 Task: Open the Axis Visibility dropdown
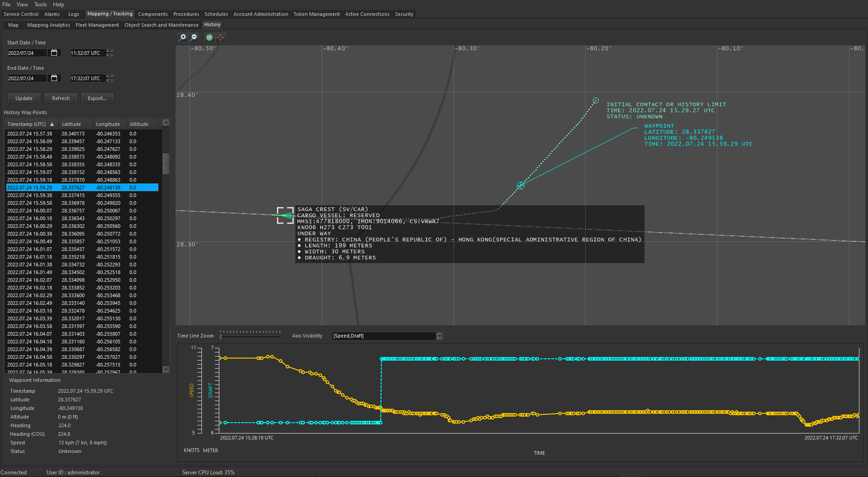click(x=439, y=336)
